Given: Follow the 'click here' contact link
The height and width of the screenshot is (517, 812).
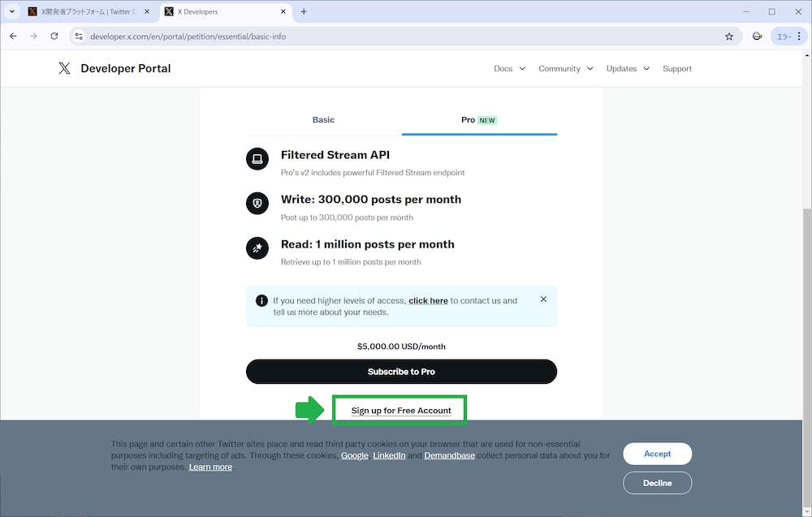Looking at the screenshot, I should click(428, 300).
